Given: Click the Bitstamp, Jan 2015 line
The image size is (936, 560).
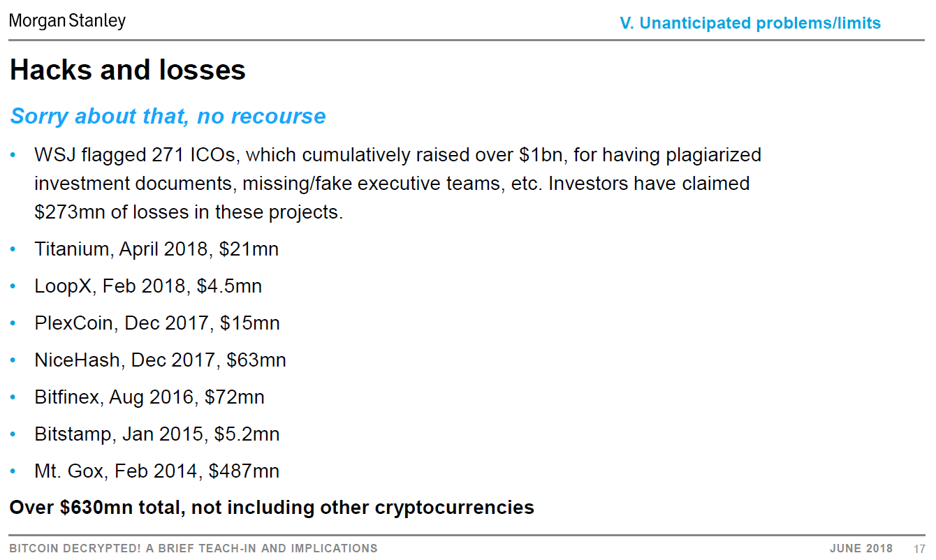Looking at the screenshot, I should 157,434.
